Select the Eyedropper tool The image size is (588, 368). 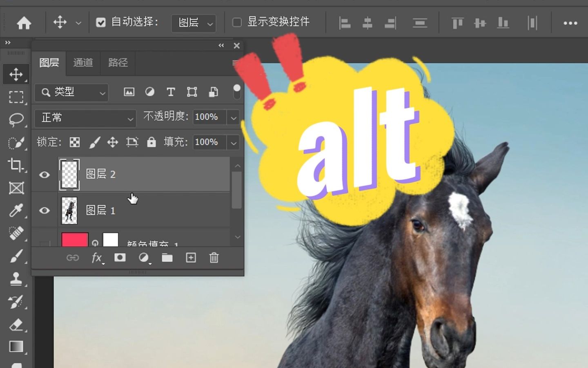(16, 211)
